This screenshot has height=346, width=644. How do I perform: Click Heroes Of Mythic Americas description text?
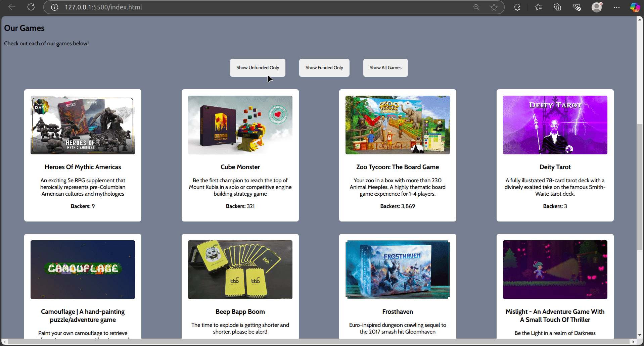coord(83,187)
